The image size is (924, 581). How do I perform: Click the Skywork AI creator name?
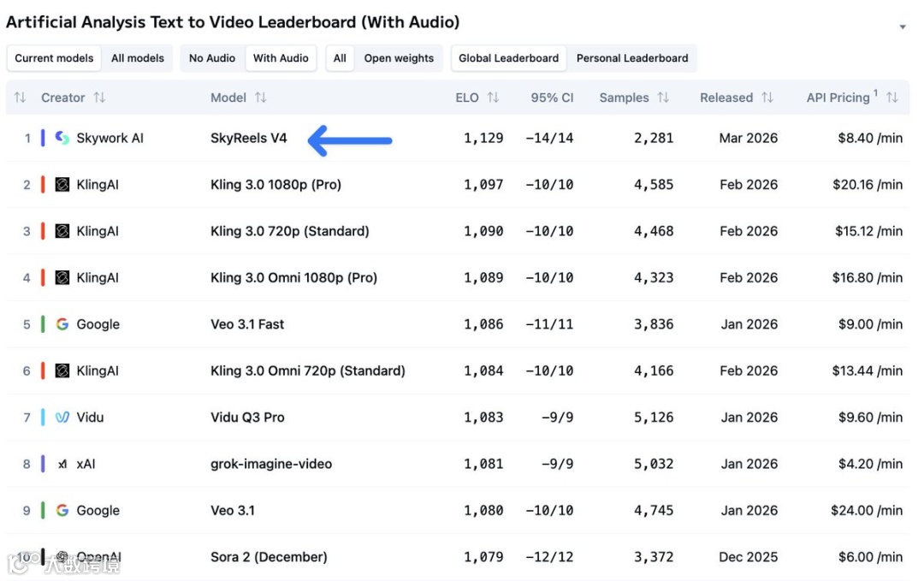tap(110, 138)
